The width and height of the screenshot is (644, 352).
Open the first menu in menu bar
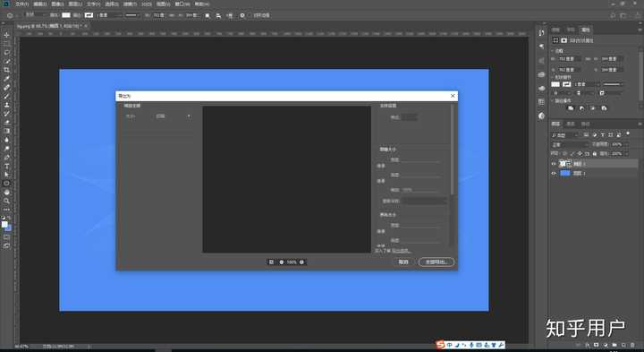click(x=21, y=4)
